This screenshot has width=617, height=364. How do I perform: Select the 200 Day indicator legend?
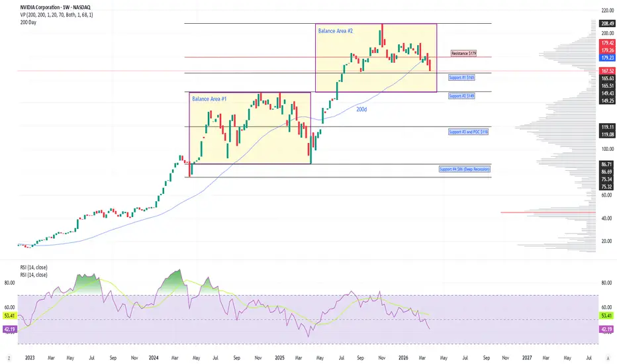click(28, 23)
